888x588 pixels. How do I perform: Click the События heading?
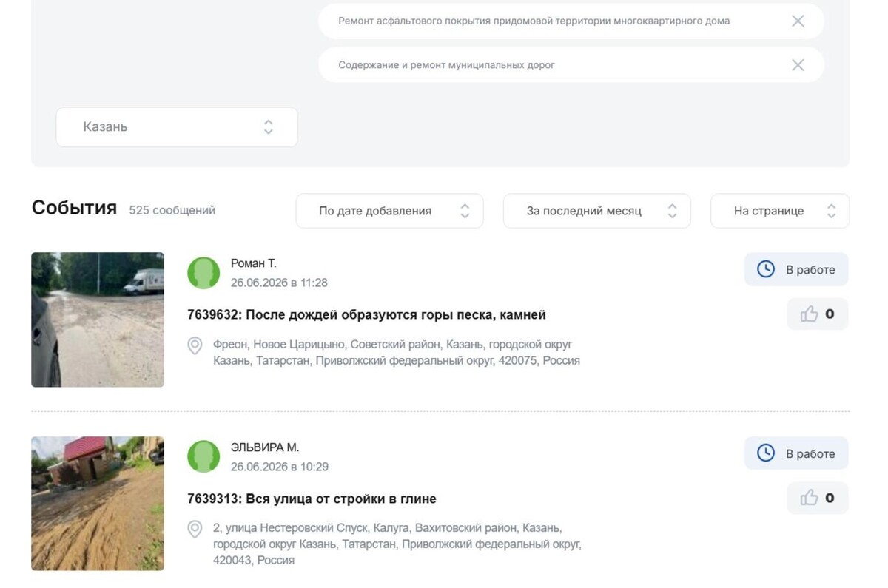[74, 208]
